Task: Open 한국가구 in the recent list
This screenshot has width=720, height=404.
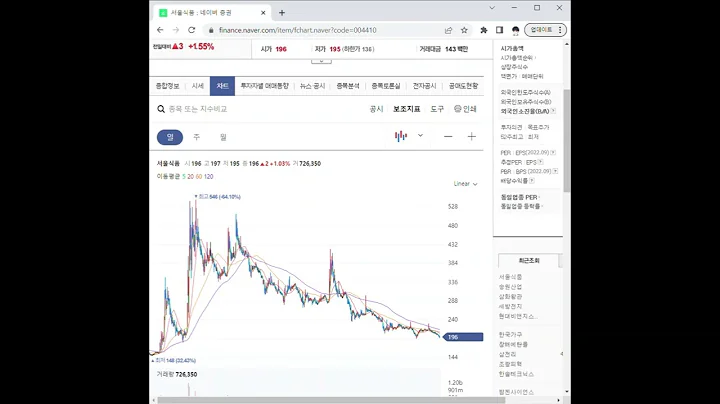Action: pyautogui.click(x=510, y=334)
